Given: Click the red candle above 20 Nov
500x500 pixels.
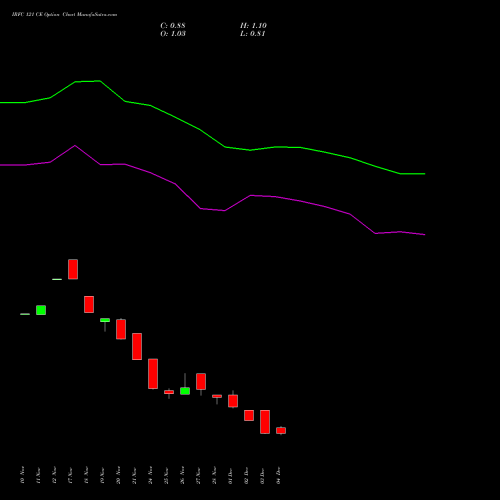Looking at the screenshot, I should click(x=121, y=329).
